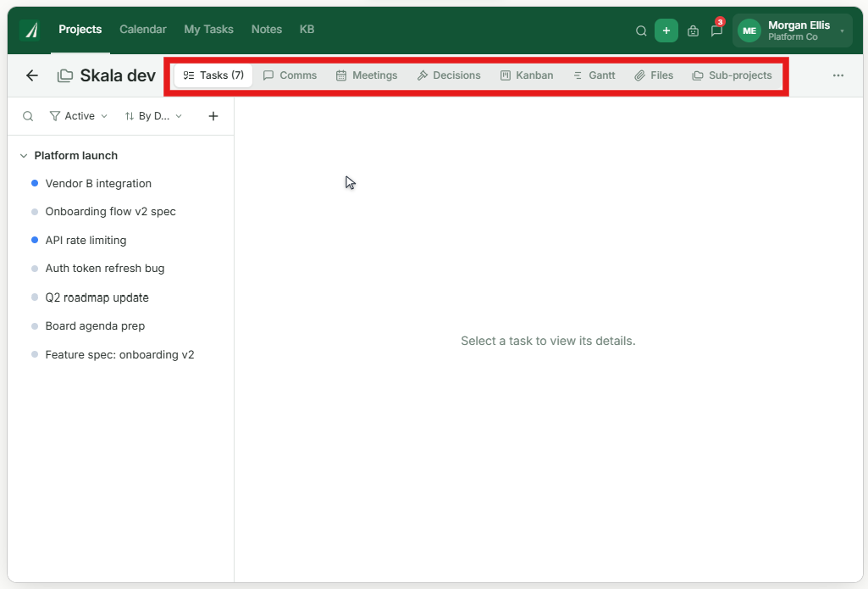Click status dot of Vendor B integration
The width and height of the screenshot is (868, 589).
point(35,183)
